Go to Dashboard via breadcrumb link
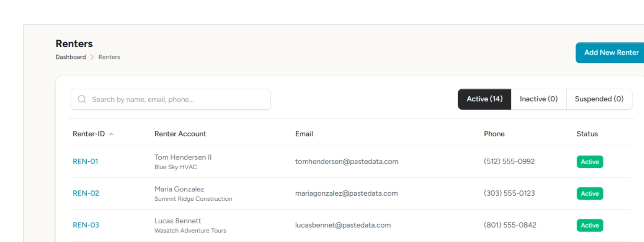This screenshot has width=644, height=242. click(x=71, y=57)
